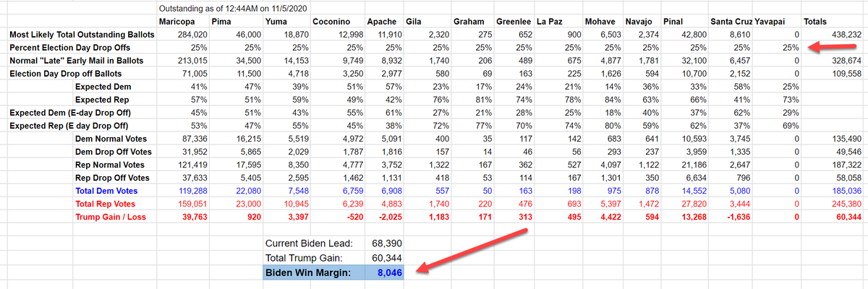This screenshot has width=868, height=289.
Task: Click 'Most Likely Total Outstanding Ballots' row label
Action: click(81, 35)
